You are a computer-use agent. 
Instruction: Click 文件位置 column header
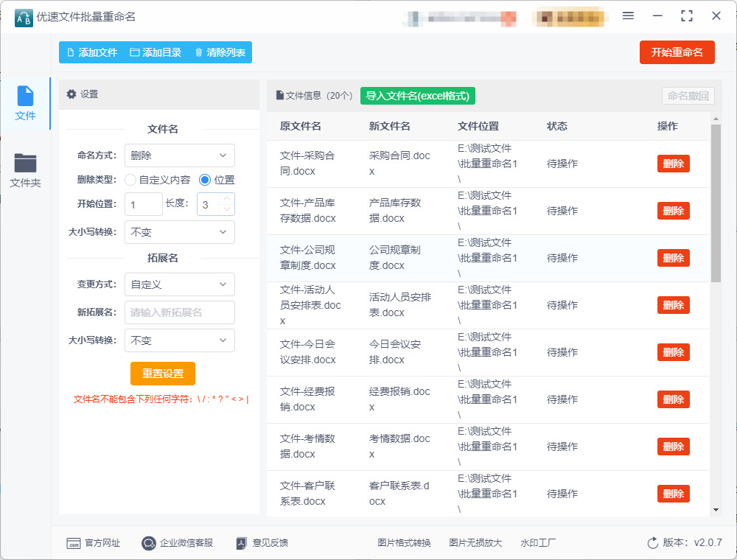pos(478,126)
